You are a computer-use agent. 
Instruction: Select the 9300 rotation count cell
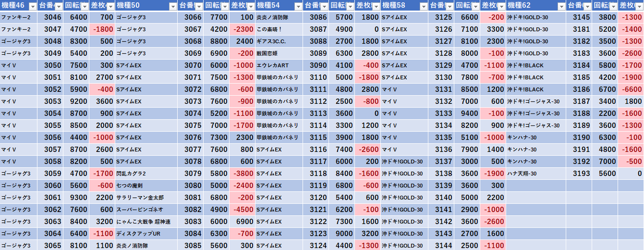pyautogui.click(x=76, y=198)
